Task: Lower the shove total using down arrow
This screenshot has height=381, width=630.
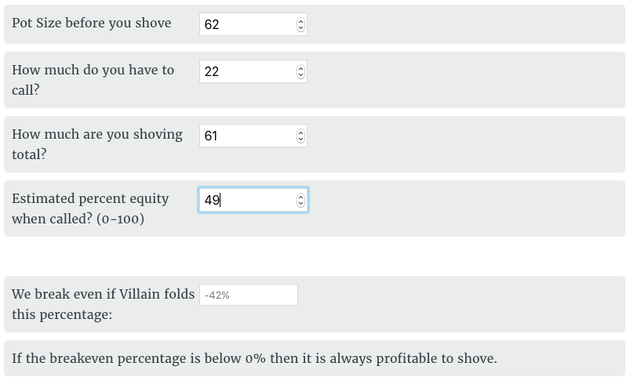Action: point(301,139)
